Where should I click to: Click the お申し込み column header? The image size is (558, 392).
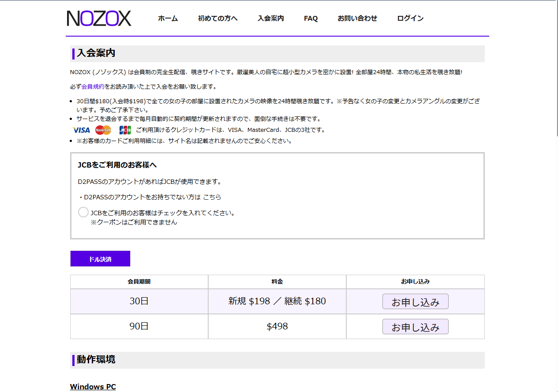pyautogui.click(x=416, y=282)
